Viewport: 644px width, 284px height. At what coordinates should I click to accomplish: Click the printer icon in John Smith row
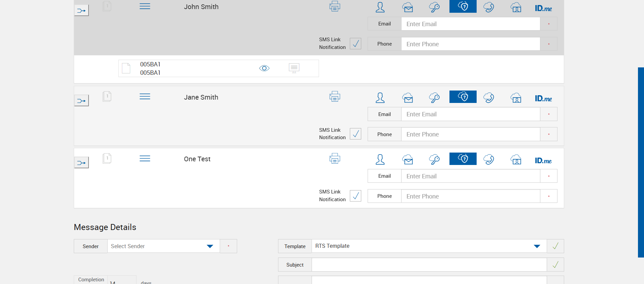click(x=334, y=6)
